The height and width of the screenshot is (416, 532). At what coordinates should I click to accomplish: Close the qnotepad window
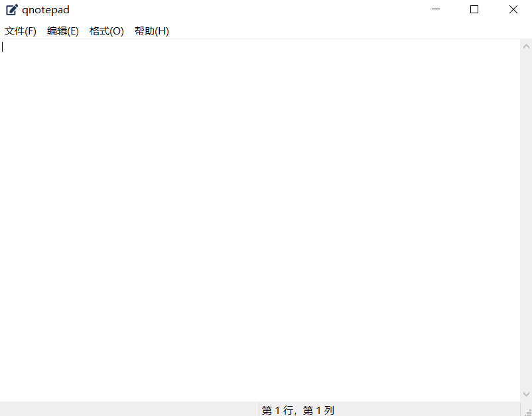[513, 9]
